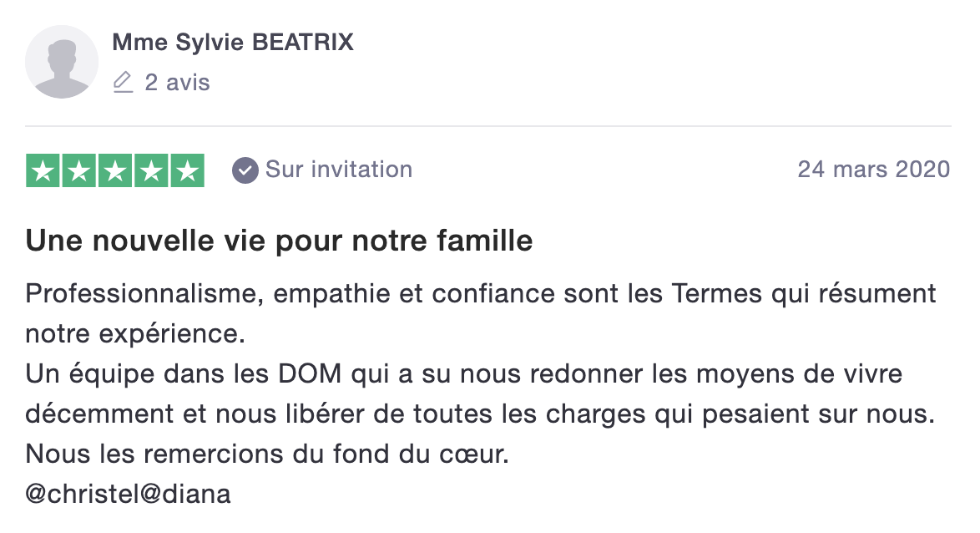The height and width of the screenshot is (533, 980).
Task: Click the reviewer name Mme Sylvie BEATRIX
Action: point(233,43)
